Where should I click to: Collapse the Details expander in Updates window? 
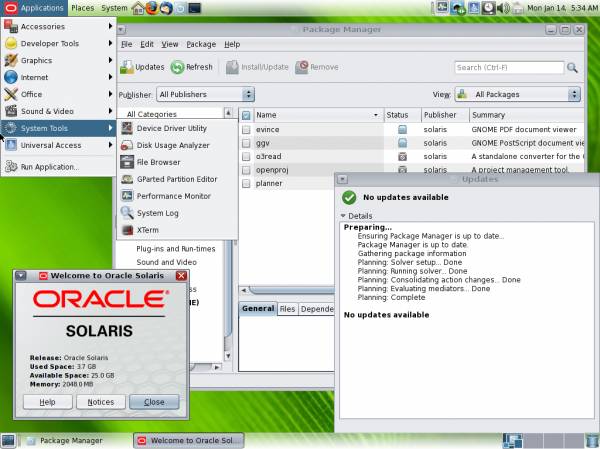[x=343, y=216]
